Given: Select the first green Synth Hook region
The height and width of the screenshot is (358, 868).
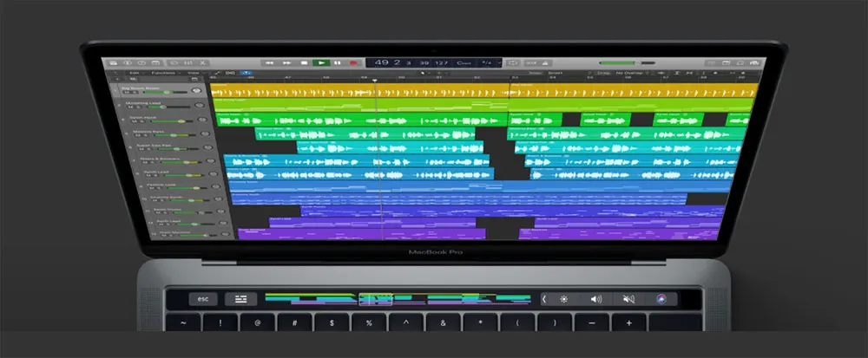Looking at the screenshot, I should click(x=362, y=120).
